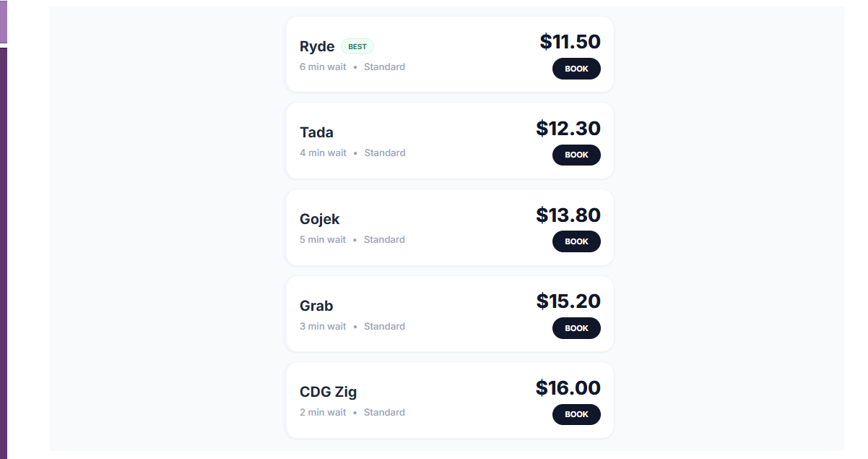Click Standard label on the Grab card
The height and width of the screenshot is (459, 868).
384,326
